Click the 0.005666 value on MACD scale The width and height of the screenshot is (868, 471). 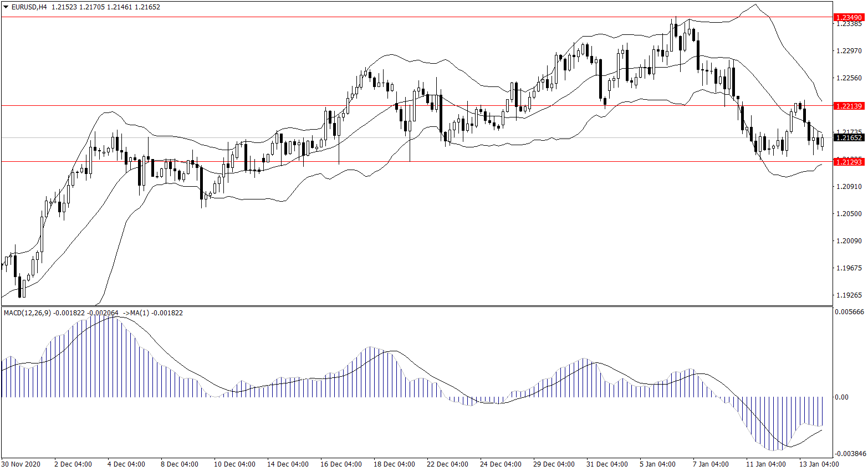coord(849,312)
